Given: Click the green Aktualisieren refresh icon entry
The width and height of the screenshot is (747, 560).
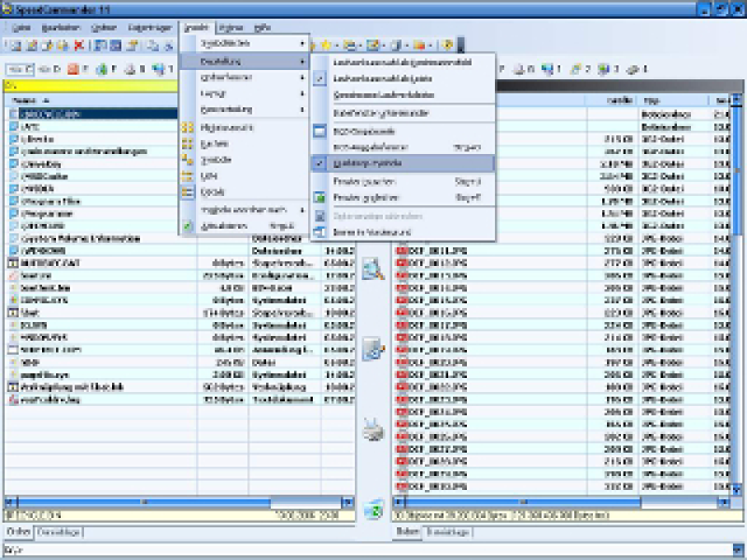Looking at the screenshot, I should 188,226.
